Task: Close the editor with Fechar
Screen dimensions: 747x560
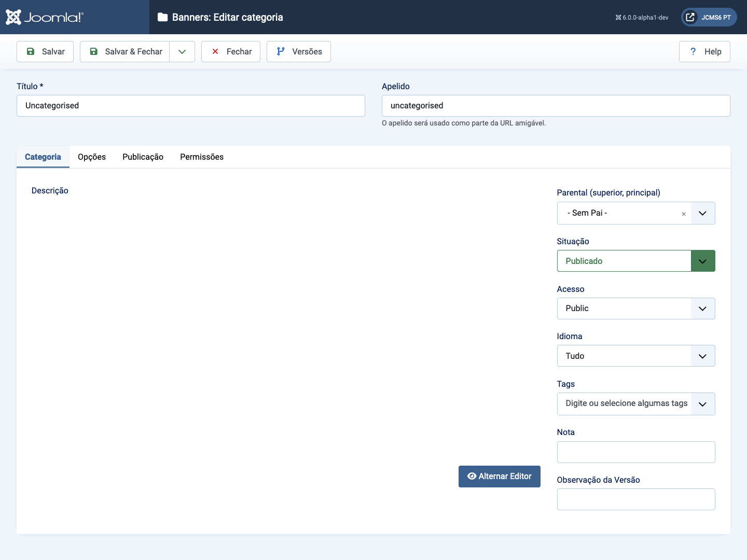Action: [231, 51]
